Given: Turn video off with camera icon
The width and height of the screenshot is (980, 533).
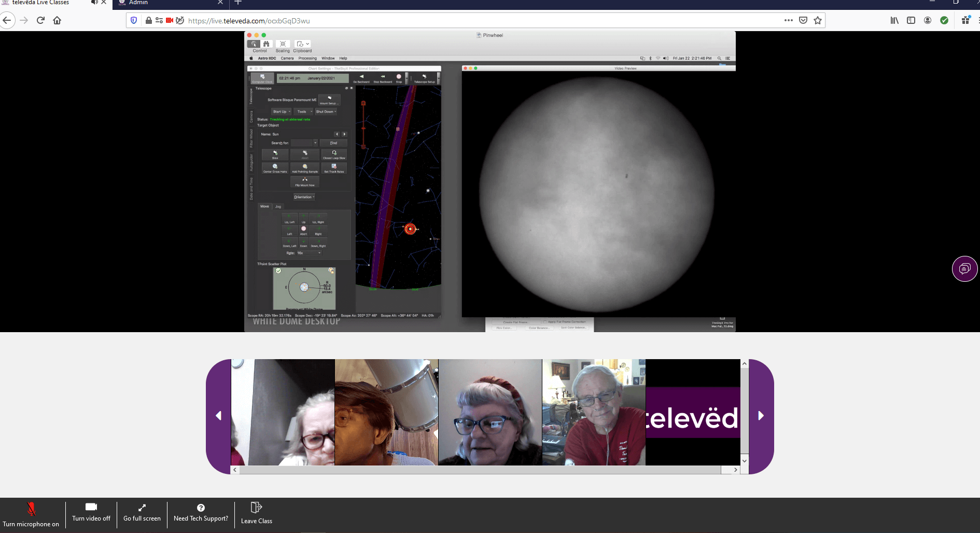Looking at the screenshot, I should pyautogui.click(x=91, y=512).
